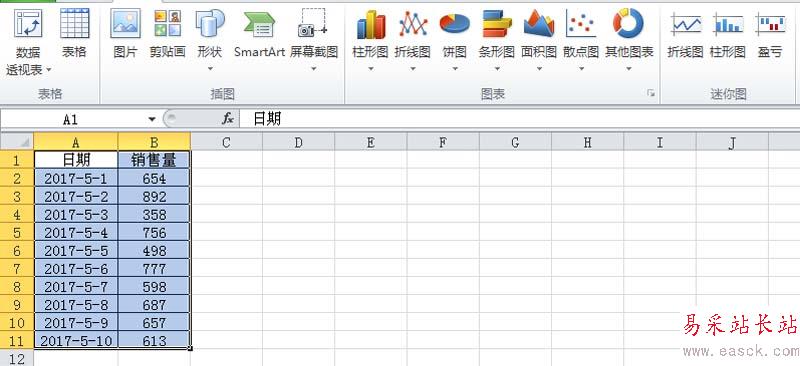Screen dimensions: 800x366
Task: Click the 屏幕截图 screenshot icon
Action: (313, 23)
